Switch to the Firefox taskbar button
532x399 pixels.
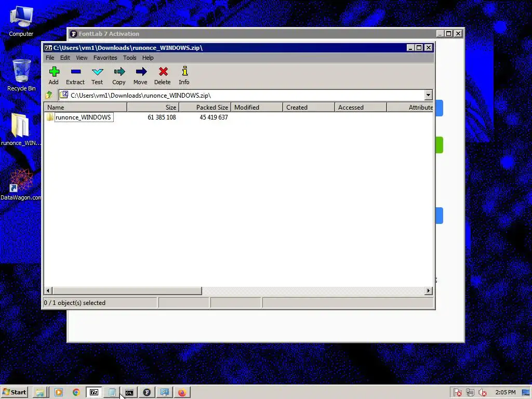point(182,393)
